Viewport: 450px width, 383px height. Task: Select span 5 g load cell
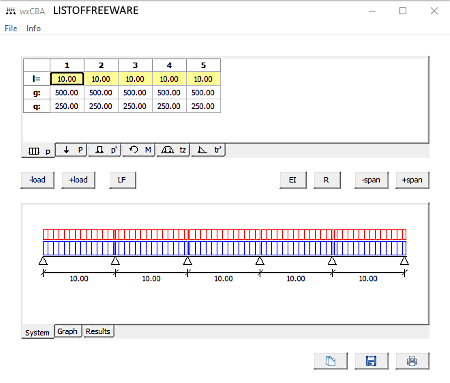click(203, 93)
